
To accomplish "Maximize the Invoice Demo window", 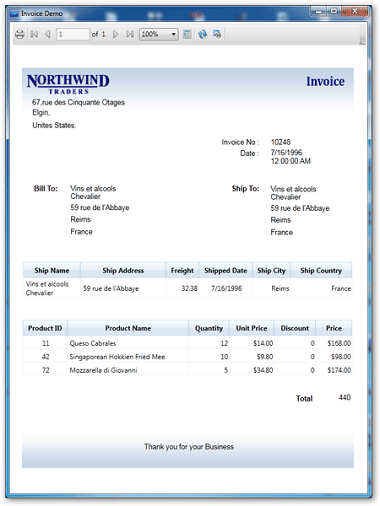I will coord(334,11).
